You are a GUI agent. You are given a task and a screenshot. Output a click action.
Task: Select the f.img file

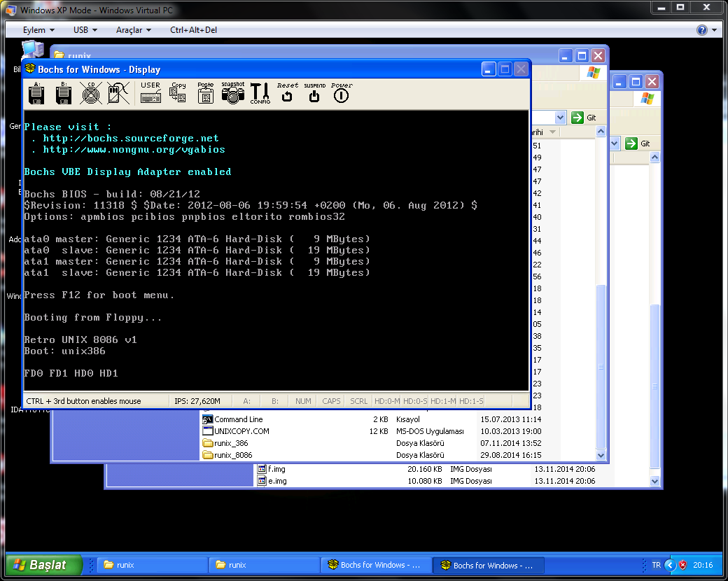click(x=272, y=469)
